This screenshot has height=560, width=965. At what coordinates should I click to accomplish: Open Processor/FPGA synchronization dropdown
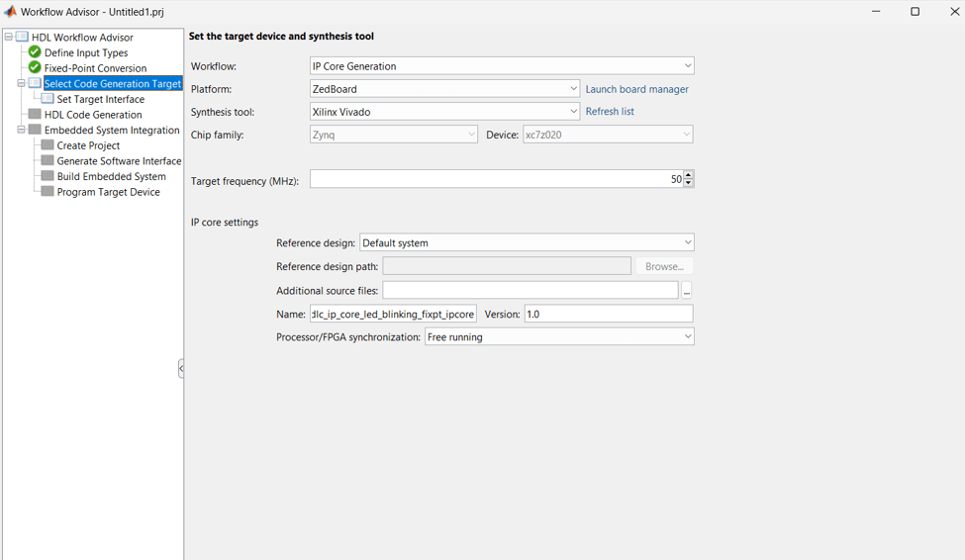pyautogui.click(x=687, y=336)
